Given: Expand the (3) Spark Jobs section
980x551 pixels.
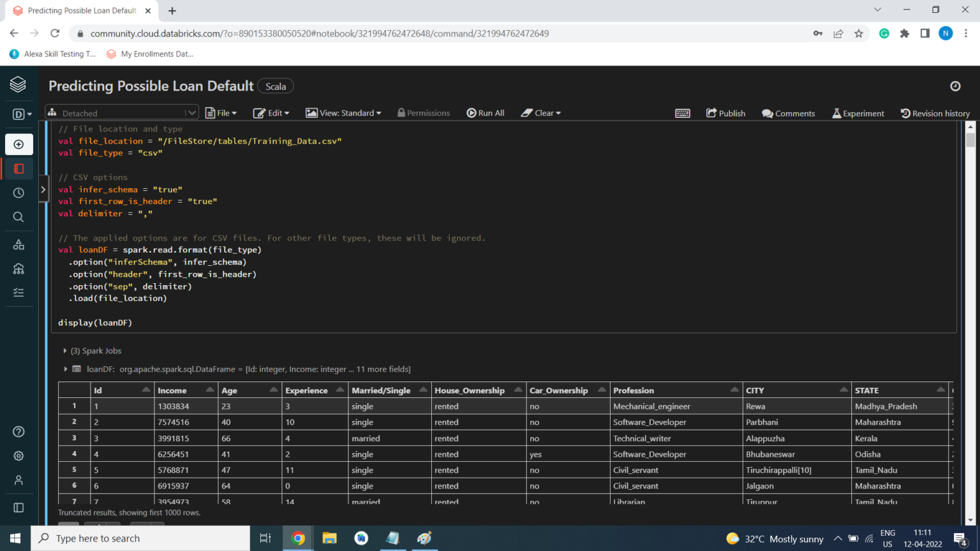Looking at the screenshot, I should (x=65, y=351).
